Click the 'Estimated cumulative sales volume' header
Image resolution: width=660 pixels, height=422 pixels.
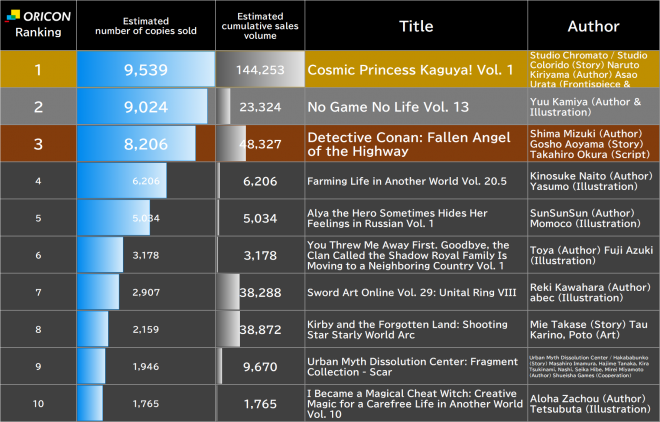(x=260, y=26)
